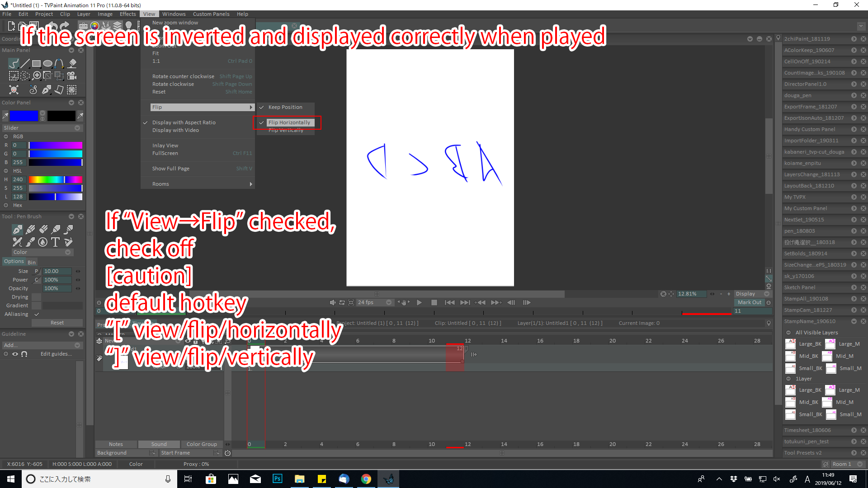Toggle guideline visibility eye icon
The width and height of the screenshot is (868, 488).
(15, 354)
